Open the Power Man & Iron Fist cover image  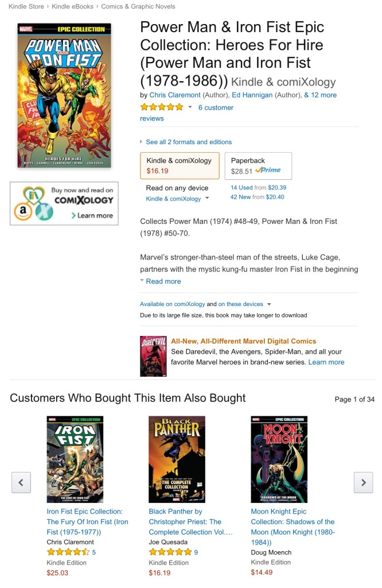(x=64, y=96)
